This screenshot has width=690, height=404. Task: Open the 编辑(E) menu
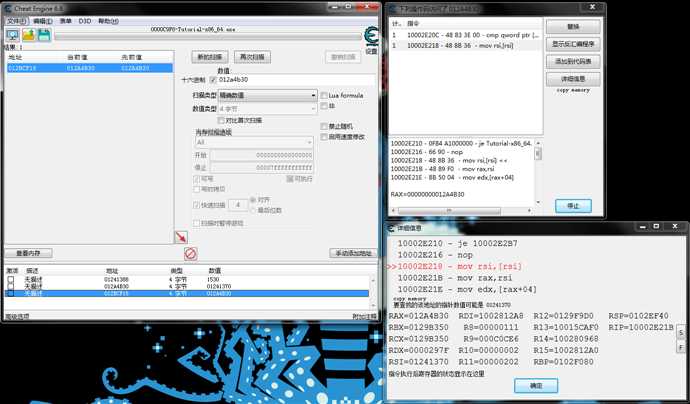[x=43, y=21]
